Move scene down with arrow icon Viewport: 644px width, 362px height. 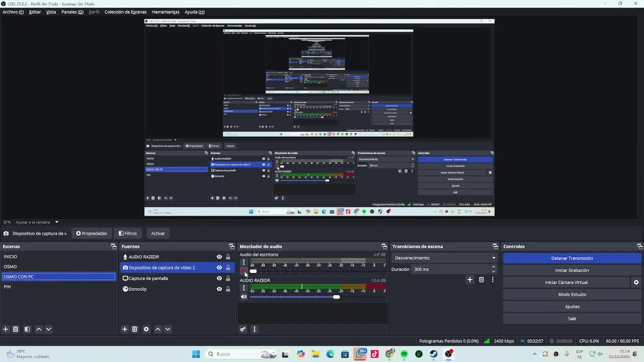pos(49,329)
